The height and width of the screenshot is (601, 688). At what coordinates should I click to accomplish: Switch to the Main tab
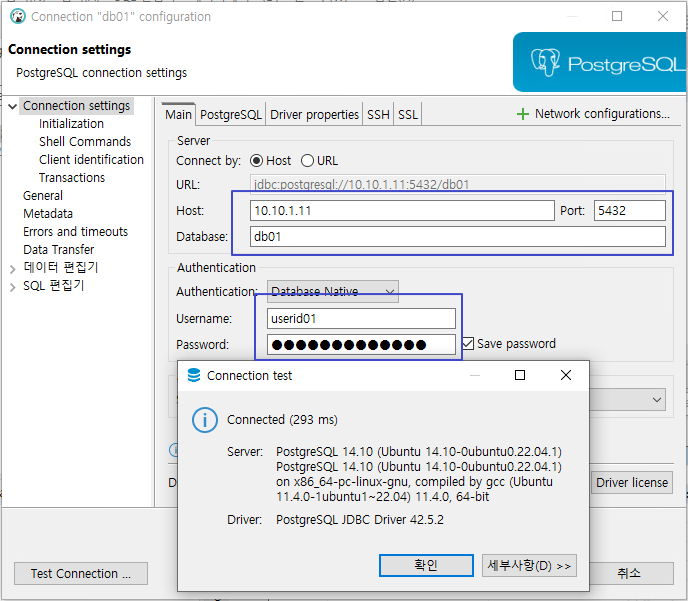(x=178, y=114)
